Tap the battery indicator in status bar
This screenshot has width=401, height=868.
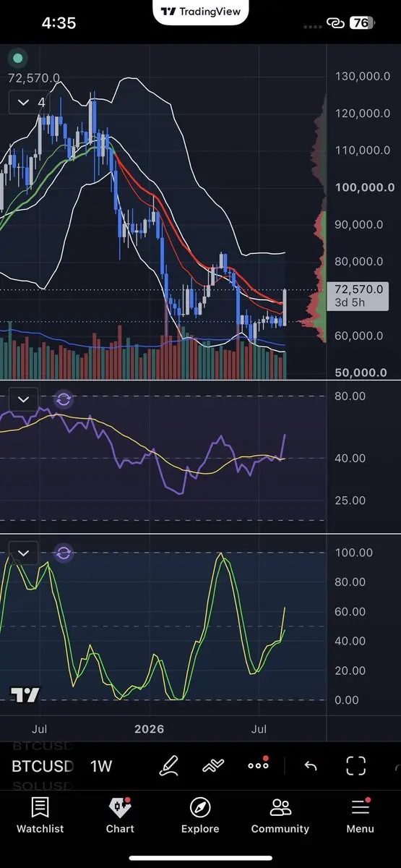[362, 23]
